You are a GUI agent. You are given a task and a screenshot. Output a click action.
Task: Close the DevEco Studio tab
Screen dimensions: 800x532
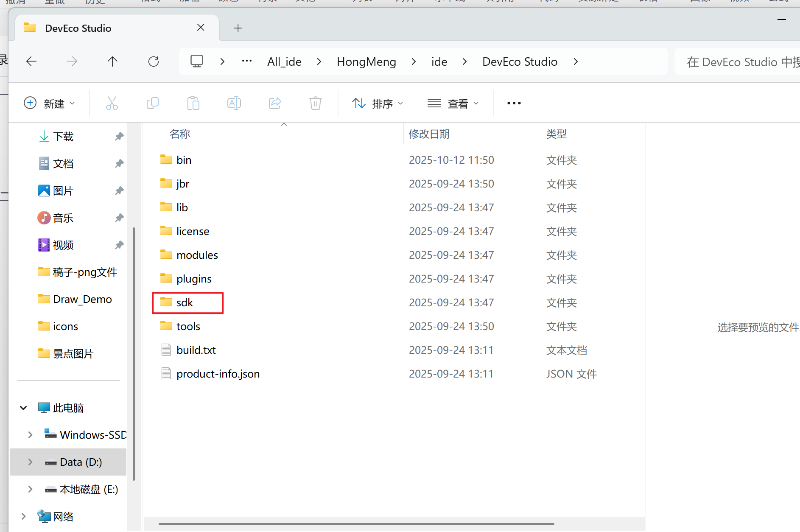201,28
